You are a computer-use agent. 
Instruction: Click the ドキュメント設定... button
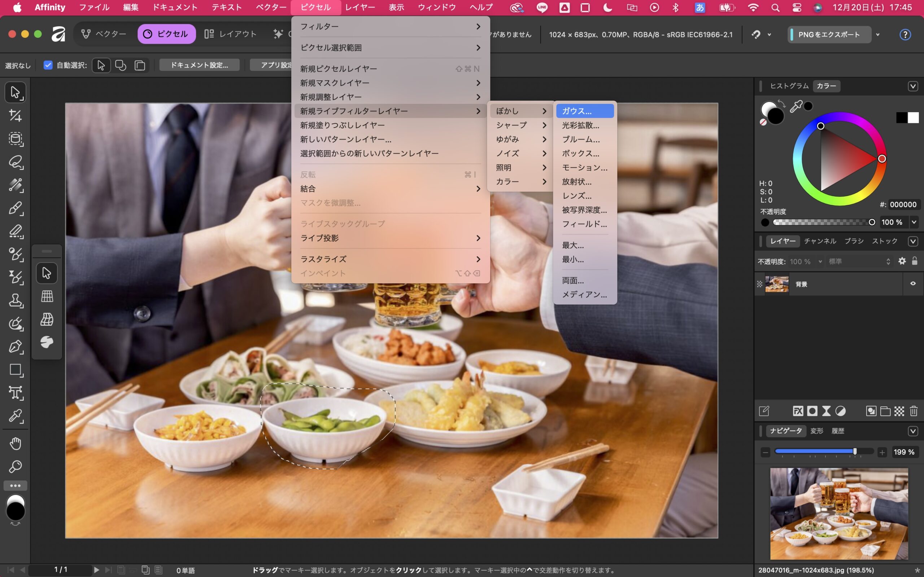(199, 65)
